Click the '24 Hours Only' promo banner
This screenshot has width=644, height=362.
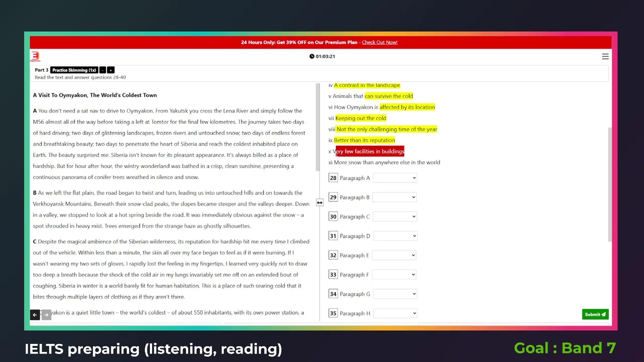pos(321,42)
